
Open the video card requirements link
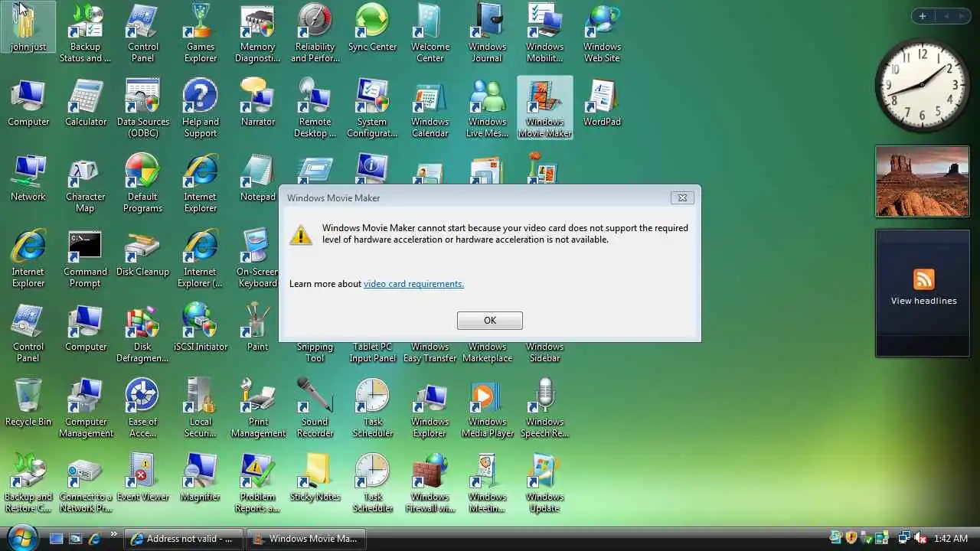coord(413,284)
